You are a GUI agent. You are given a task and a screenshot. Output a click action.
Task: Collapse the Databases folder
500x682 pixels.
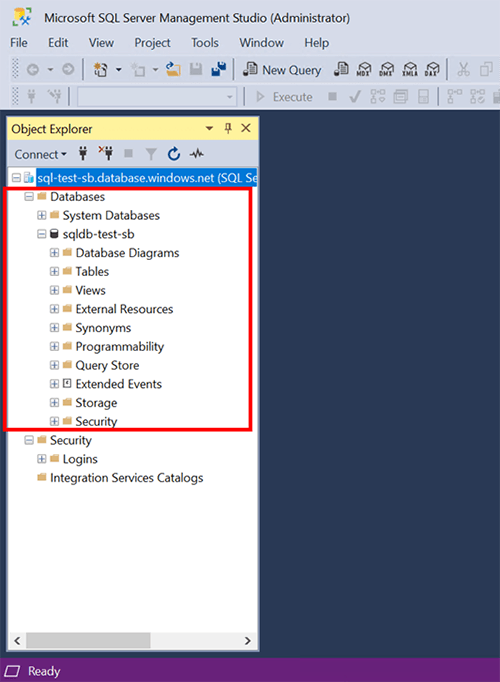click(29, 197)
